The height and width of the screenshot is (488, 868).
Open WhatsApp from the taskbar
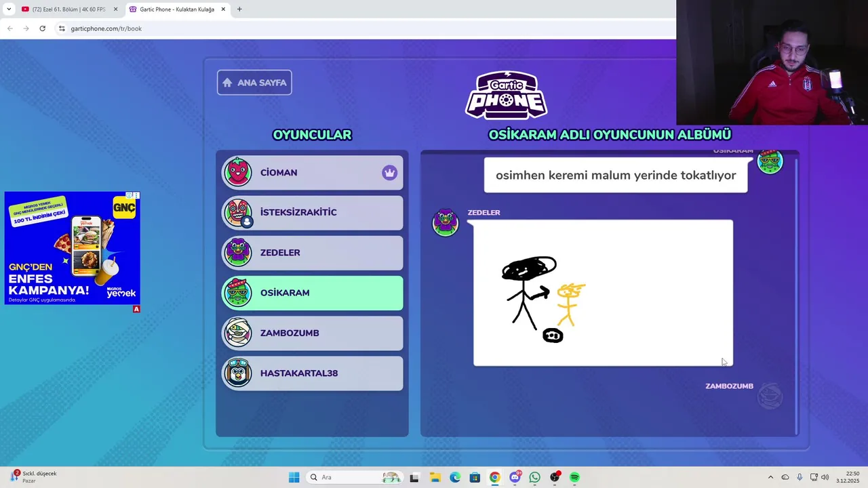click(535, 477)
